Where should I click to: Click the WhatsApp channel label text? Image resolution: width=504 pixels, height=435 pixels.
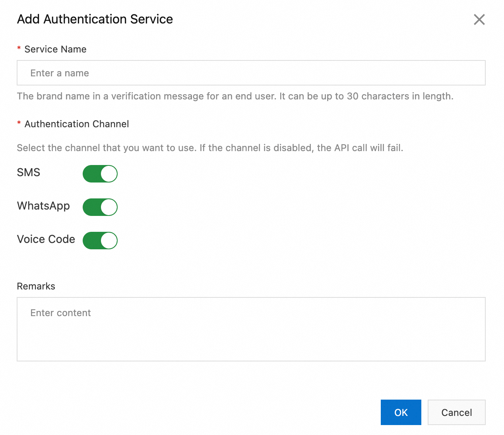click(x=43, y=206)
